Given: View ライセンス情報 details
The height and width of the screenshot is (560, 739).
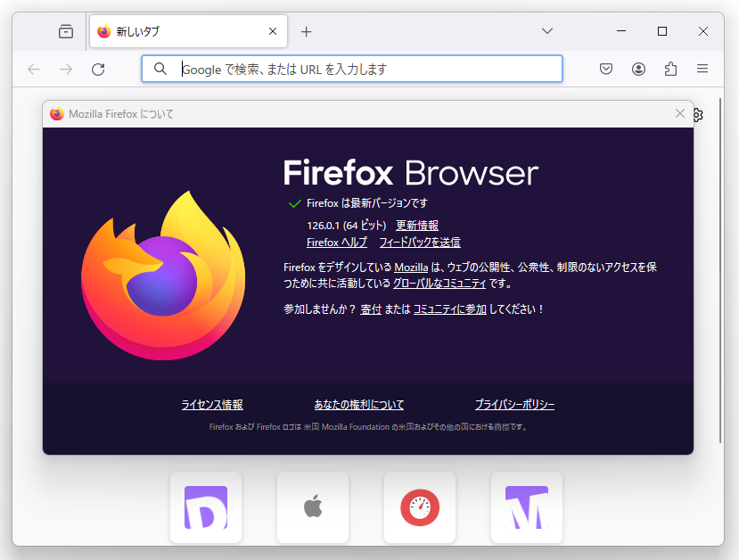Looking at the screenshot, I should (211, 404).
